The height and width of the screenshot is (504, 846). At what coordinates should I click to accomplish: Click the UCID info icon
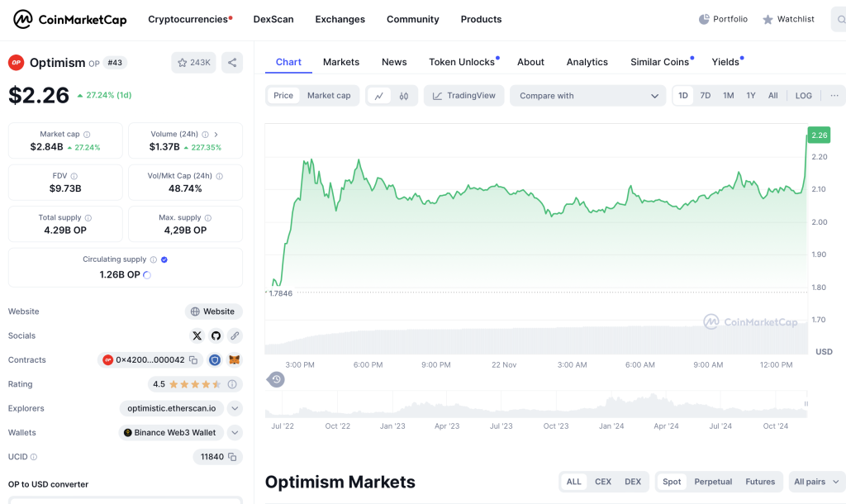[33, 457]
